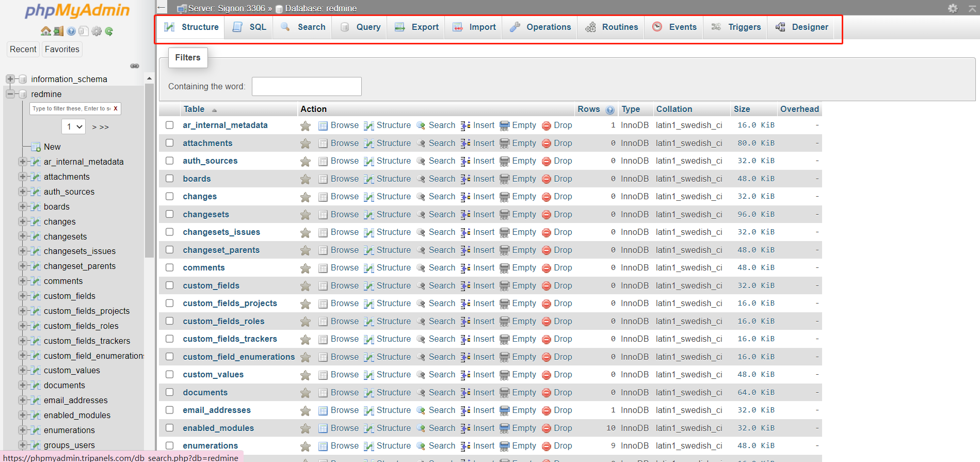The image size is (980, 462).
Task: Expand the changesets tree node
Action: point(22,236)
